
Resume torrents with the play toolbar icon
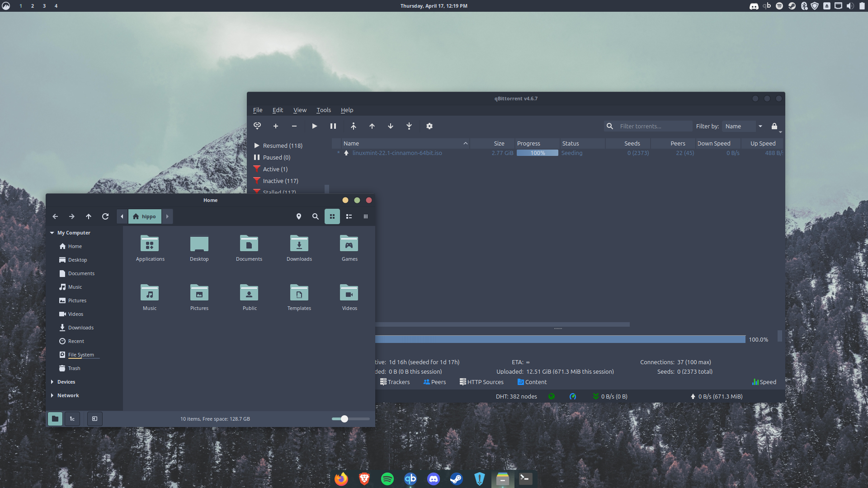[315, 126]
